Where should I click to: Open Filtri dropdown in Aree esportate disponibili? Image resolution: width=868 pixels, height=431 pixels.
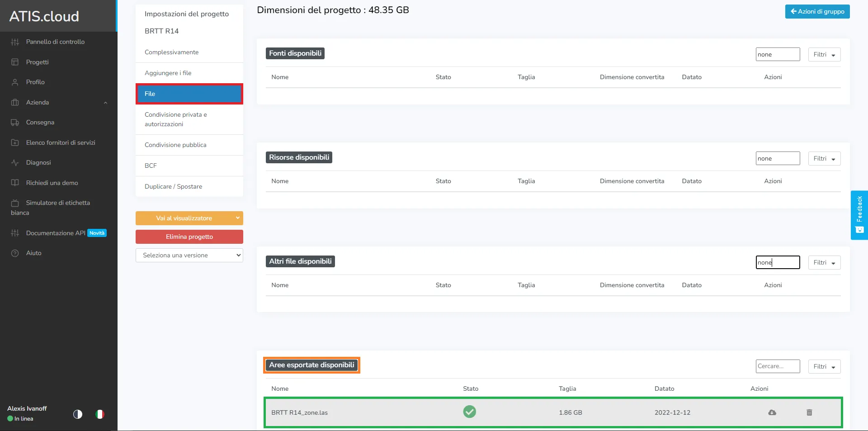click(824, 366)
